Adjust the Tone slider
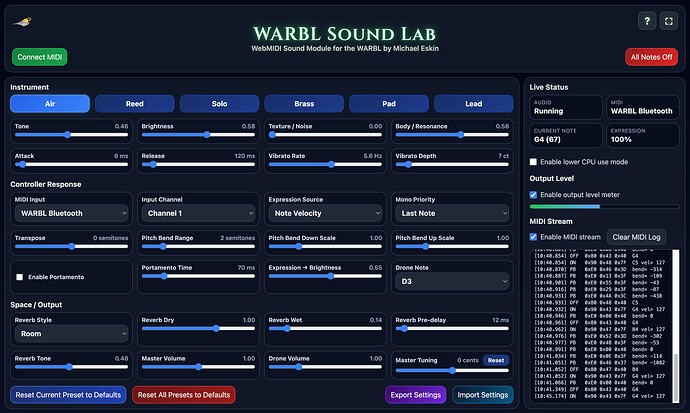The width and height of the screenshot is (690, 413). coord(71,135)
